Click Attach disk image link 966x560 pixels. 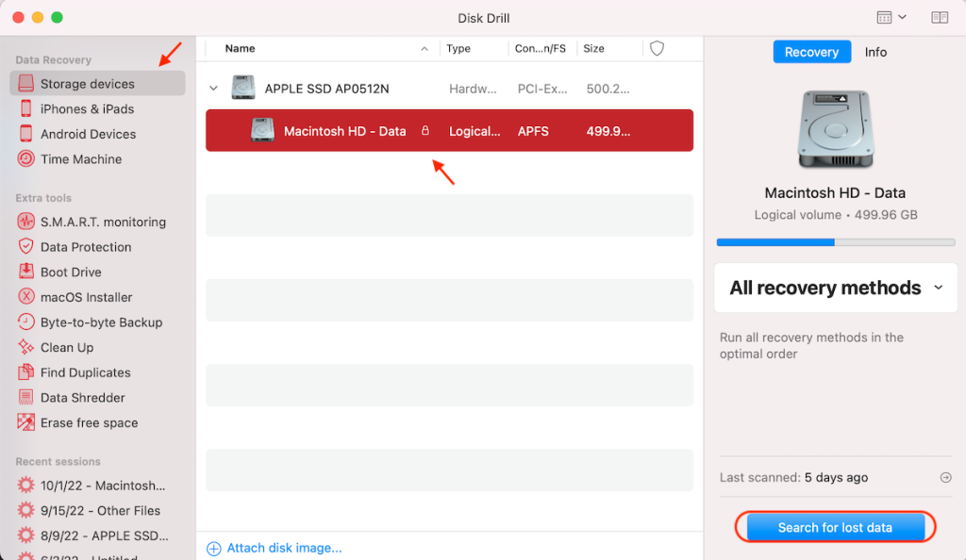[284, 548]
